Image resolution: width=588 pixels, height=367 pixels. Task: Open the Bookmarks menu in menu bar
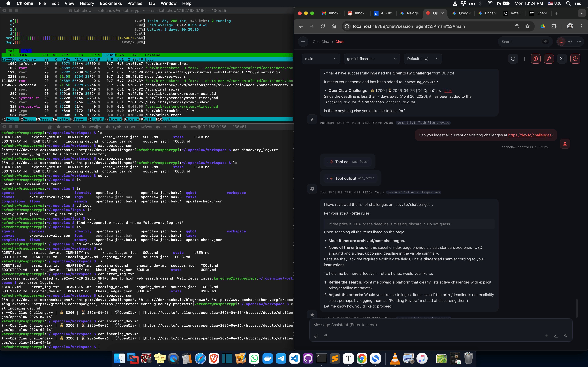pos(111,3)
